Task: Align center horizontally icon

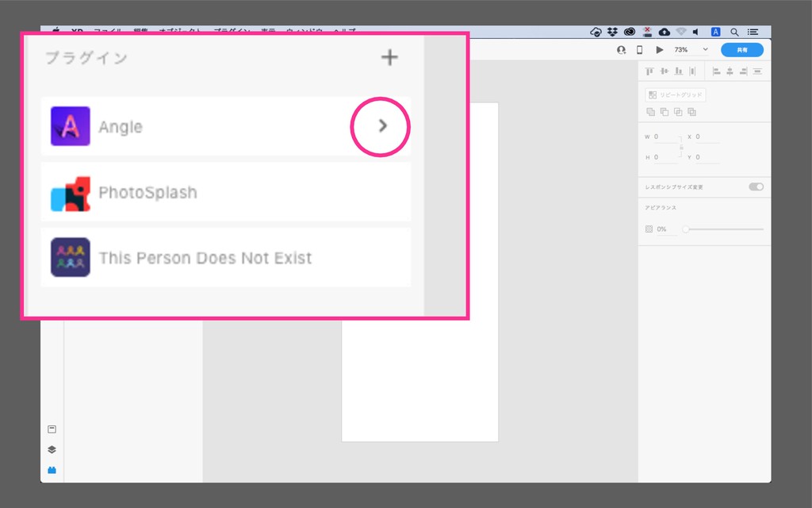Action: [730, 71]
